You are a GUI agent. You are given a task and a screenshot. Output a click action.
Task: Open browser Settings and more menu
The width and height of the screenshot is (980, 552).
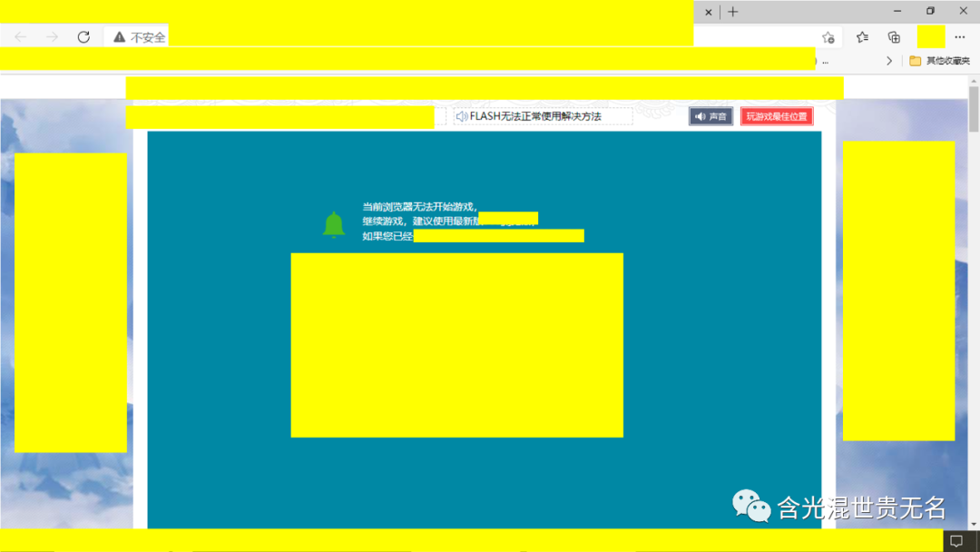(x=960, y=37)
